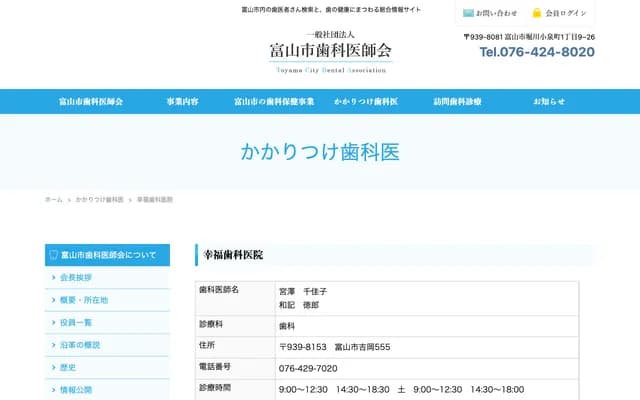The width and height of the screenshot is (640, 400).
Task: Click the envelope icon next to お問い合わせ
Action: (x=468, y=13)
